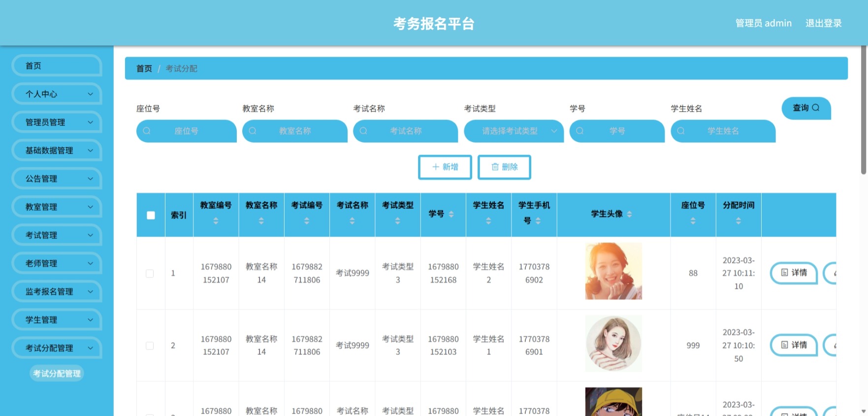Expand the 考试管理 sidebar menu
868x416 pixels.
pos(57,235)
